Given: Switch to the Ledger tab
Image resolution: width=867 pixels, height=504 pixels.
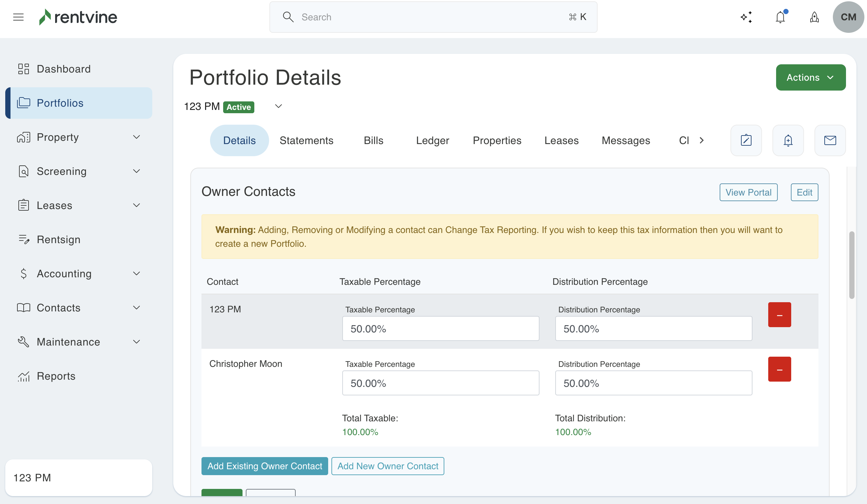Looking at the screenshot, I should coord(432,140).
